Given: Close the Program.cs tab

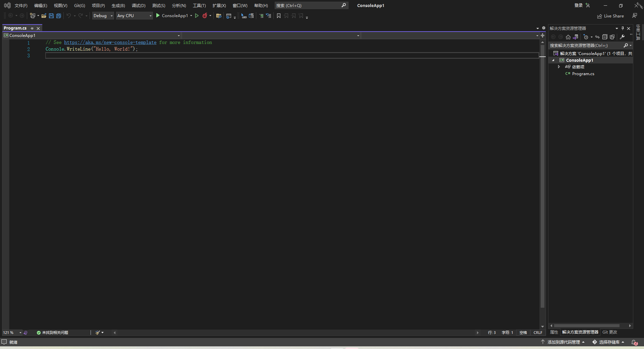Looking at the screenshot, I should pos(38,28).
